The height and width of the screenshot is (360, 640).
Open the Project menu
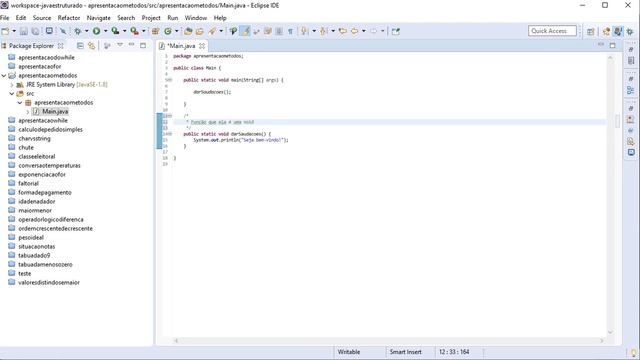pyautogui.click(x=151, y=18)
